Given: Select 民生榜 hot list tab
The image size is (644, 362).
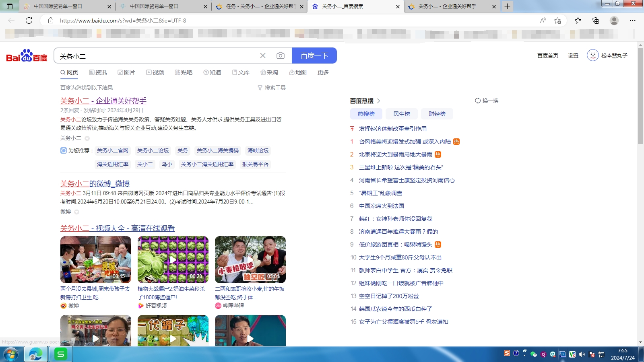Looking at the screenshot, I should [402, 114].
